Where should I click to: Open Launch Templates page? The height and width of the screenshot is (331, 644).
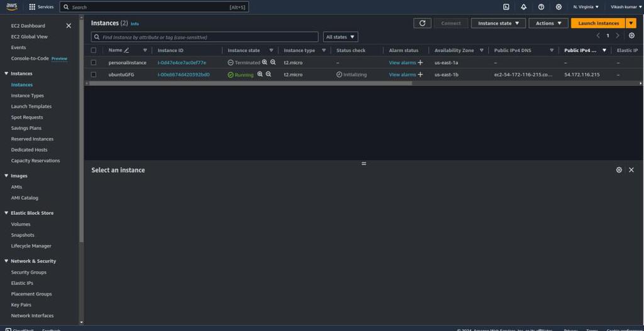tap(31, 106)
